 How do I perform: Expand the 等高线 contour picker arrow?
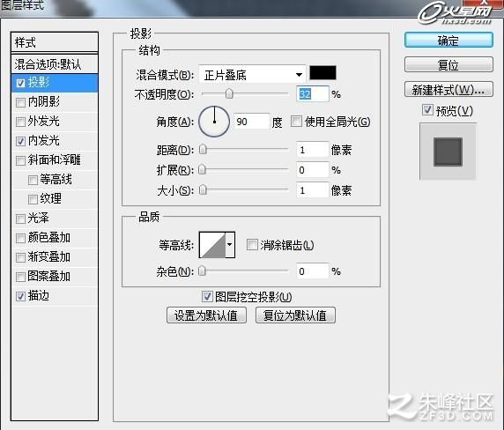click(230, 245)
